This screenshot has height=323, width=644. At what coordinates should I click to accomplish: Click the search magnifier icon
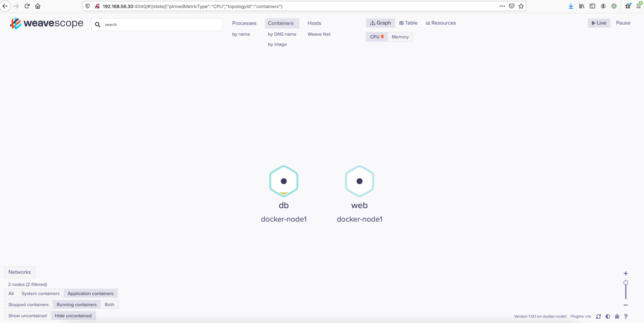(x=98, y=25)
